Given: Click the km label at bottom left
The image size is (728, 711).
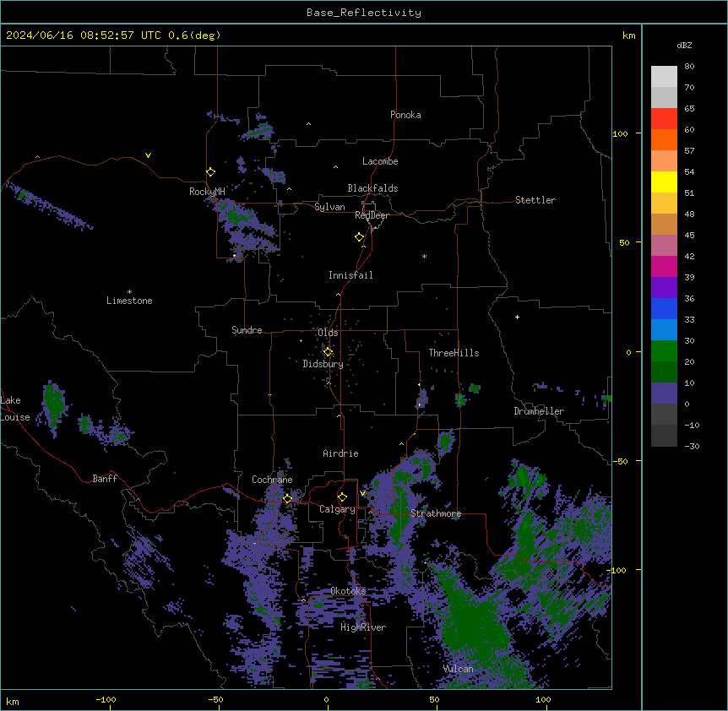Looking at the screenshot, I should click(13, 701).
